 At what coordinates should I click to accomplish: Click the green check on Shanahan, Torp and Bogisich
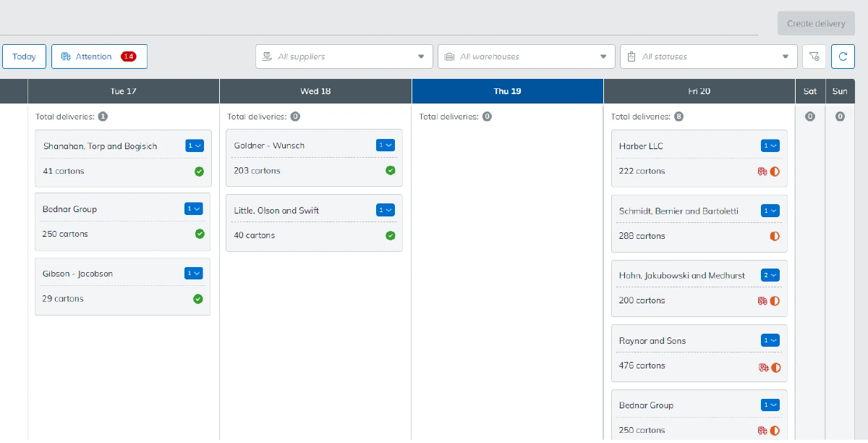tap(199, 172)
